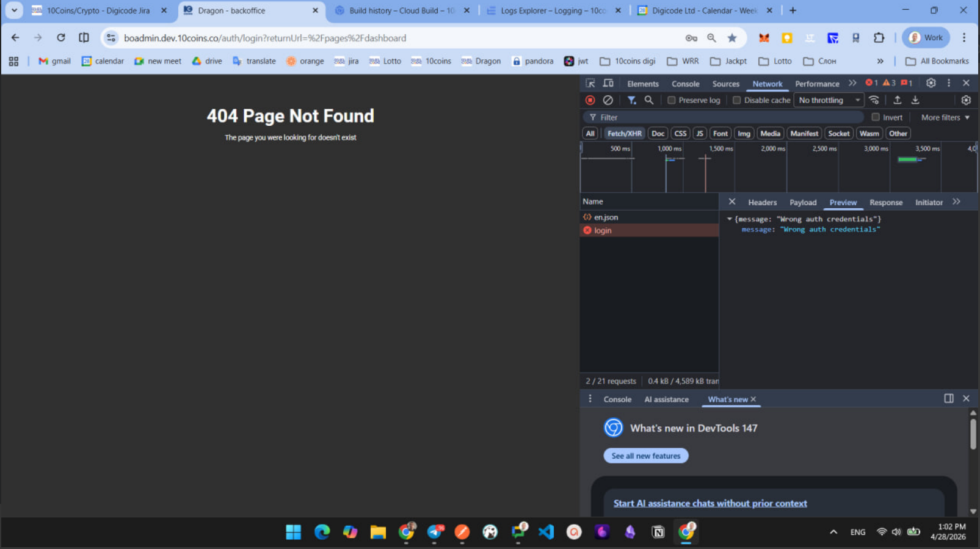The width and height of the screenshot is (980, 549).
Task: Open Chrome side panel icon
Action: pos(84,38)
